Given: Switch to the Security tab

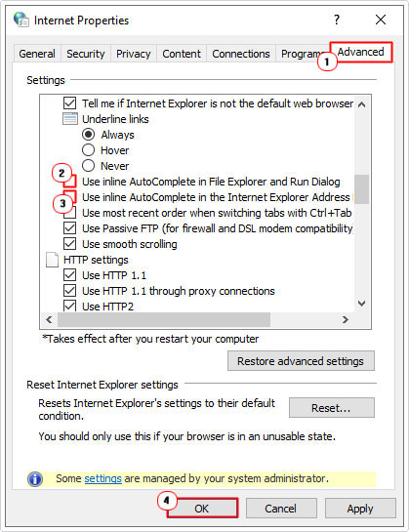Looking at the screenshot, I should pyautogui.click(x=86, y=54).
